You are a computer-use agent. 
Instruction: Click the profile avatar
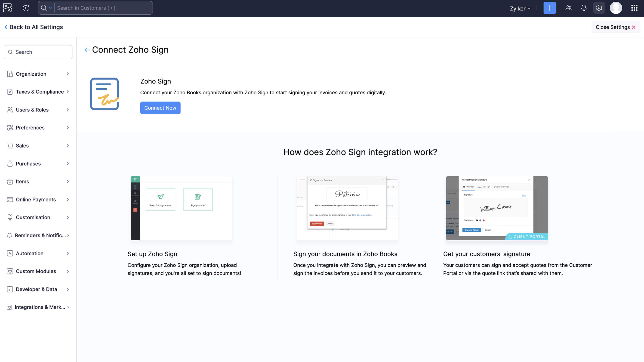pos(616,8)
